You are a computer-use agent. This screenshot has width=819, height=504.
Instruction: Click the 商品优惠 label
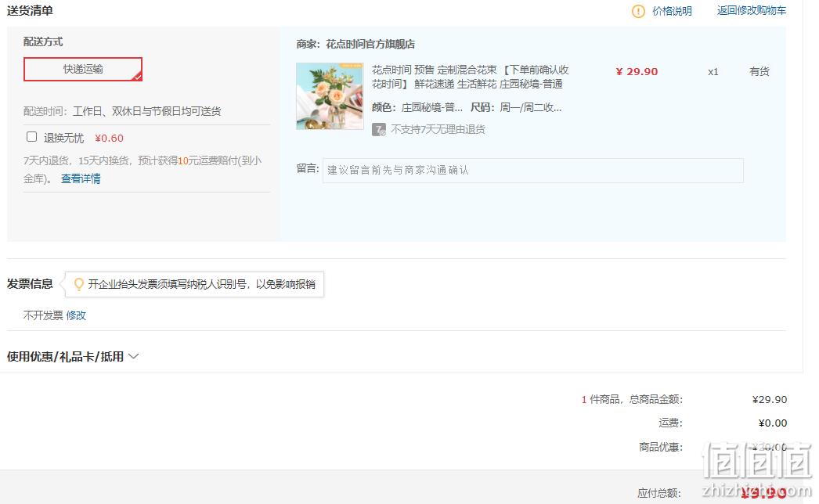point(661,447)
